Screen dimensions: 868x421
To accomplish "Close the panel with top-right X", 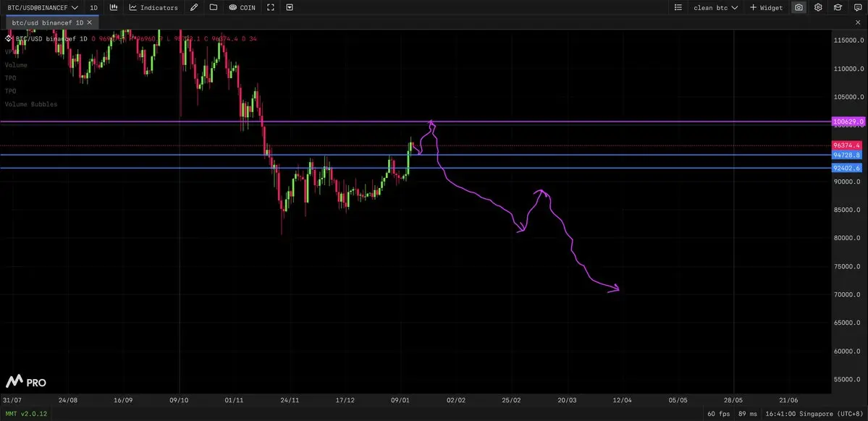I will (x=858, y=22).
